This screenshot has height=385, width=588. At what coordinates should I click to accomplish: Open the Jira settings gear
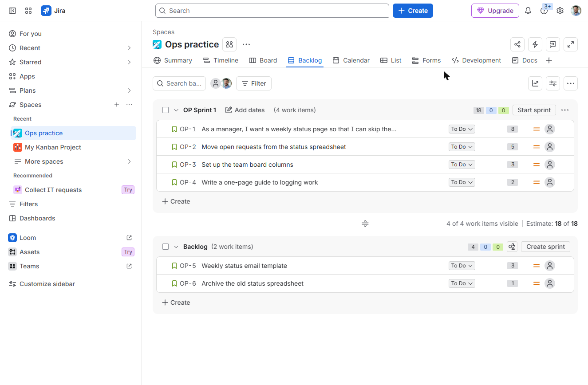tap(560, 11)
